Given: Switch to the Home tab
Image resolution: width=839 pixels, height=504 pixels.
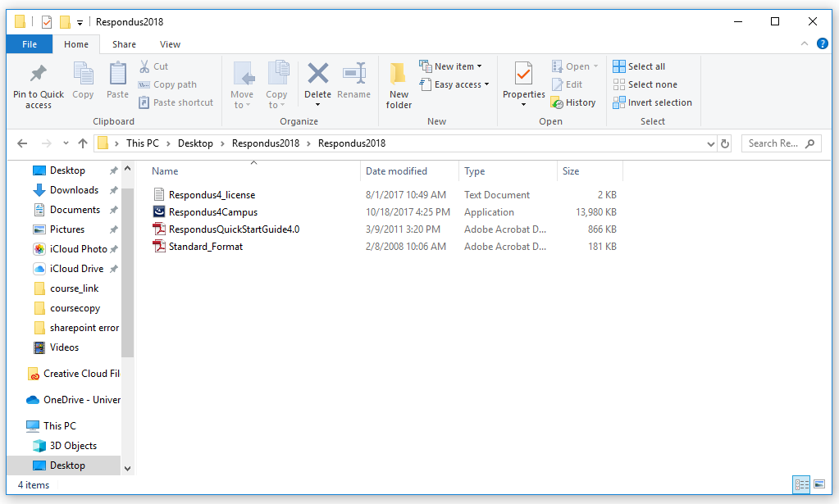Looking at the screenshot, I should (76, 44).
